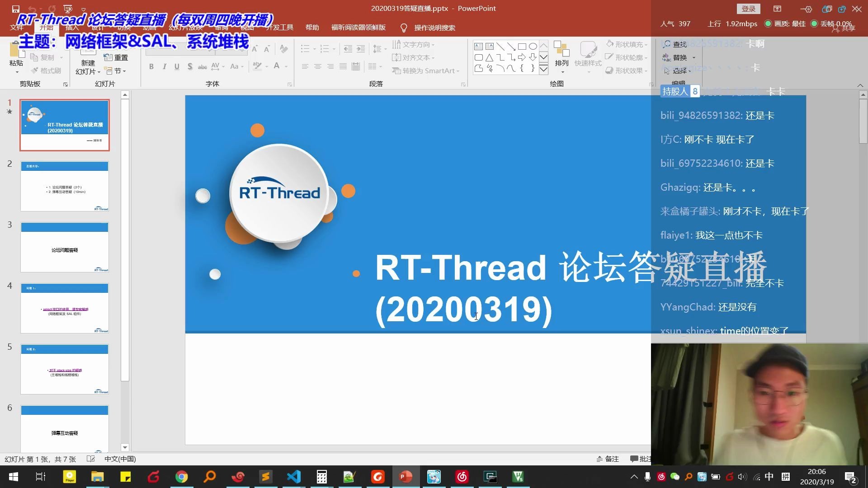Click the 中文(中国) language indicator in status bar
The width and height of the screenshot is (868, 488).
click(120, 459)
